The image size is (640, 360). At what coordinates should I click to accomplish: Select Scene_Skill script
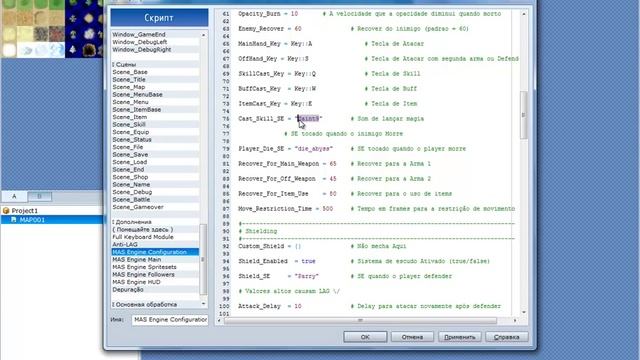pyautogui.click(x=156, y=124)
